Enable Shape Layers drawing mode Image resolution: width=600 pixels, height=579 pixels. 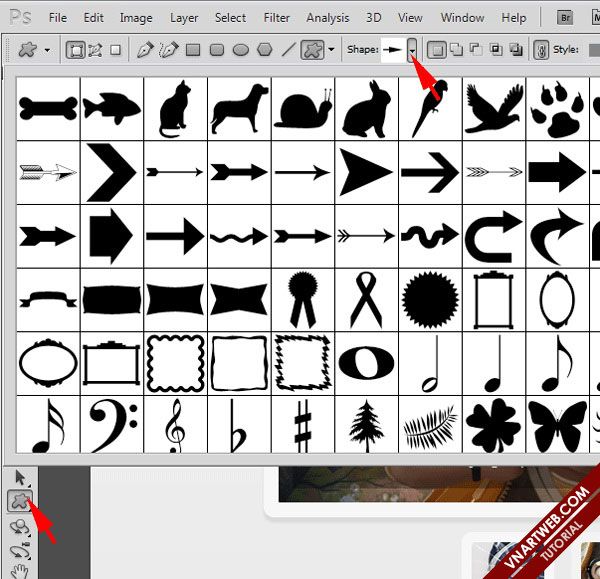click(x=76, y=49)
